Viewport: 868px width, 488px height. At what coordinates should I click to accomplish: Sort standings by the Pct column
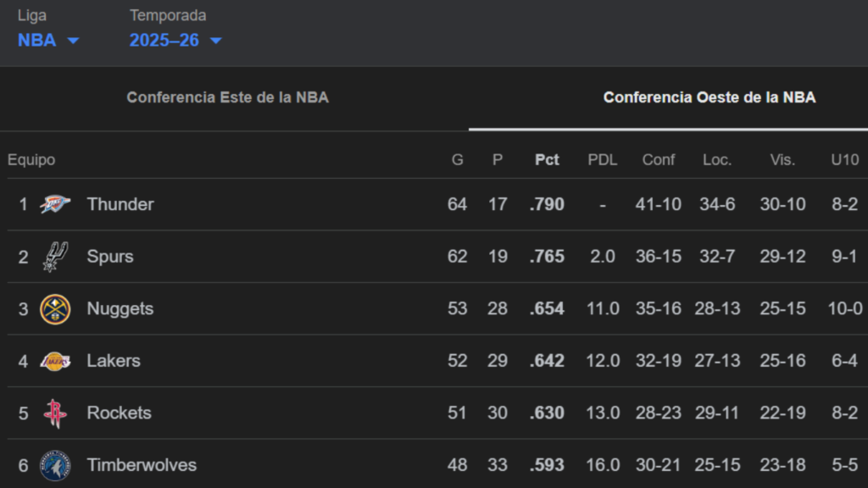pyautogui.click(x=547, y=159)
